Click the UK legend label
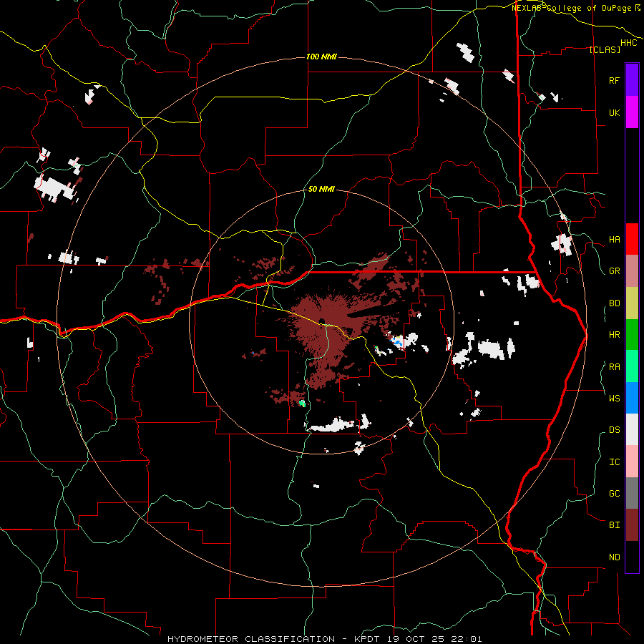This screenshot has height=644, width=644. [x=614, y=112]
